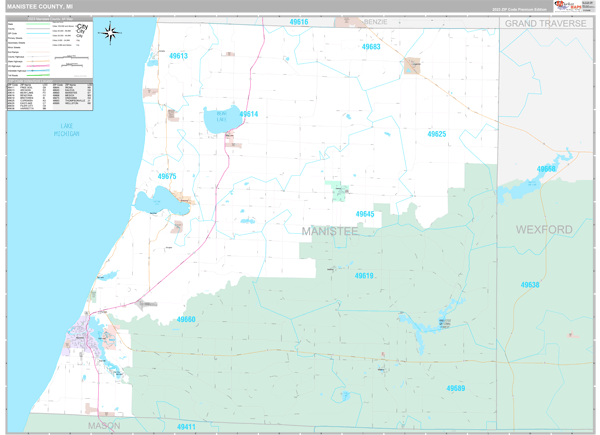600x435 pixels.
Task: Click the MANISTEE COUNTY, MI title
Action: click(x=40, y=6)
